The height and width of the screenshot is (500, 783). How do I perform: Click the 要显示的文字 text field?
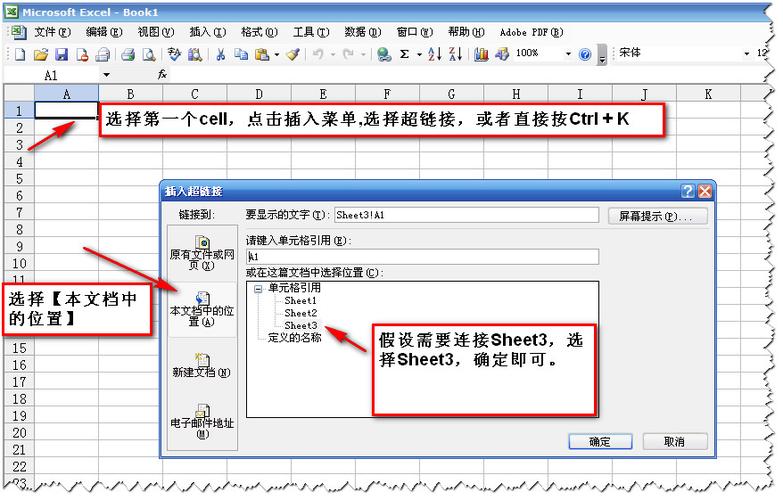coord(466,215)
